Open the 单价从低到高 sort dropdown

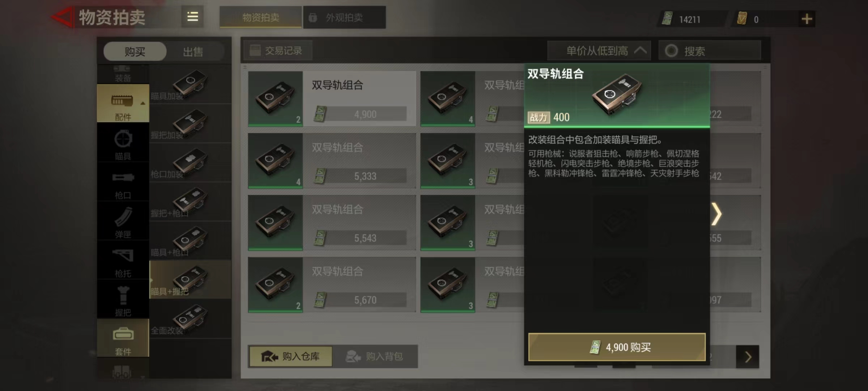(599, 51)
